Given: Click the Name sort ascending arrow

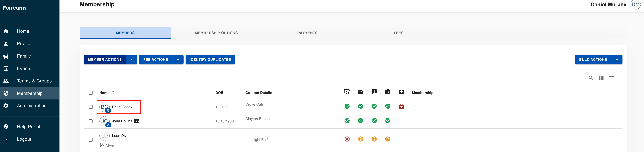Looking at the screenshot, I should click(x=113, y=92).
